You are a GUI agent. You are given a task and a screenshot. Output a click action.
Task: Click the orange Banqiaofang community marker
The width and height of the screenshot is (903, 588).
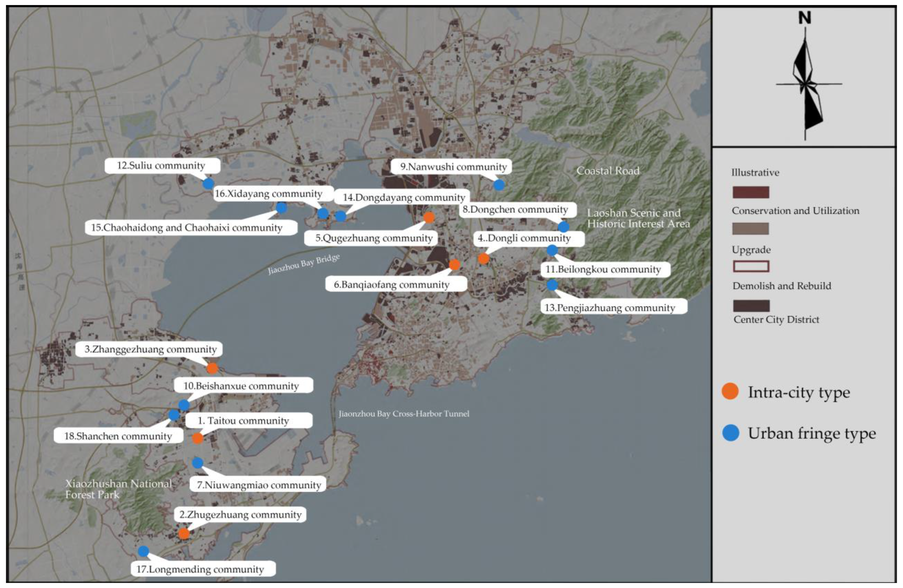[454, 265]
